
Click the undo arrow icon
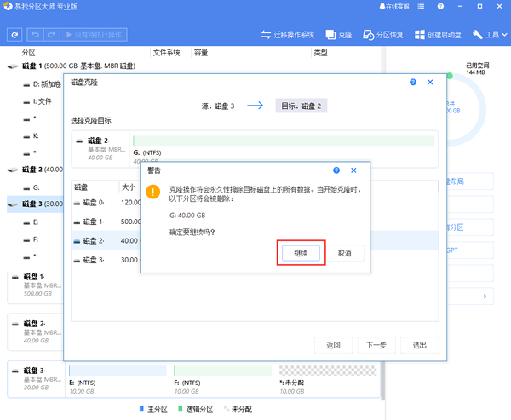(35, 35)
